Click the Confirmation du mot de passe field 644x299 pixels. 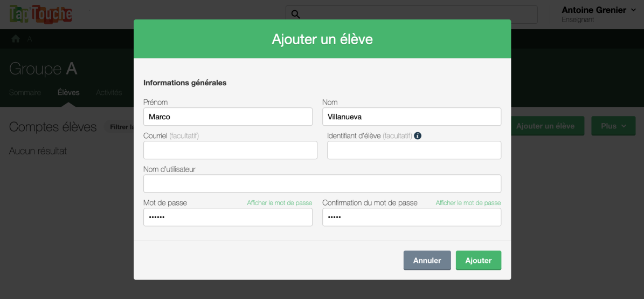pyautogui.click(x=411, y=217)
